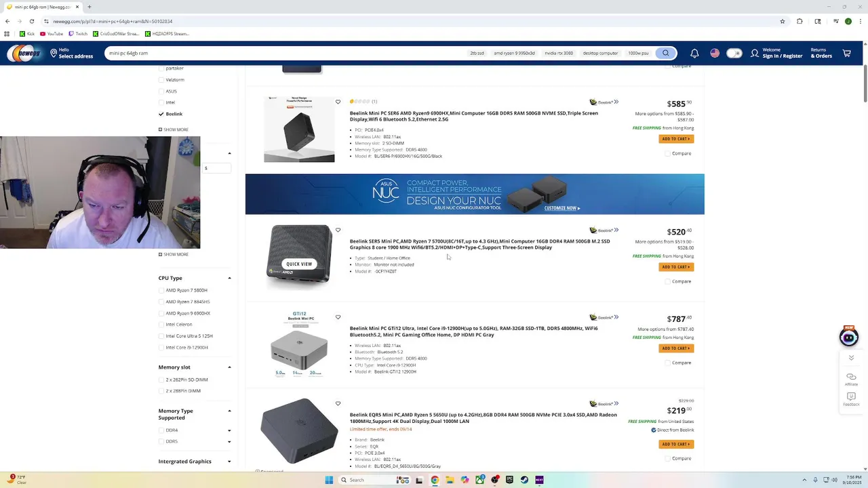Screen dimensions: 868x488
Task: Open the Feedback side icon
Action: [x=851, y=399]
